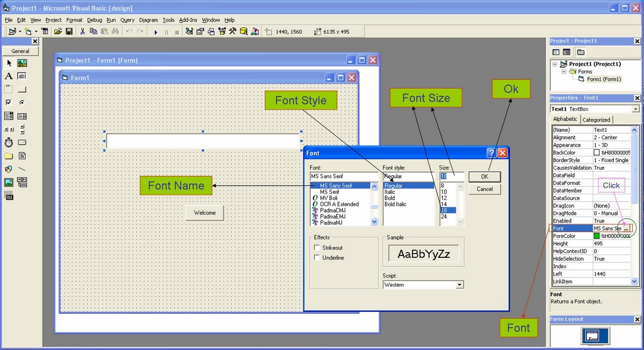Click the General toolbox tab button

[x=20, y=51]
